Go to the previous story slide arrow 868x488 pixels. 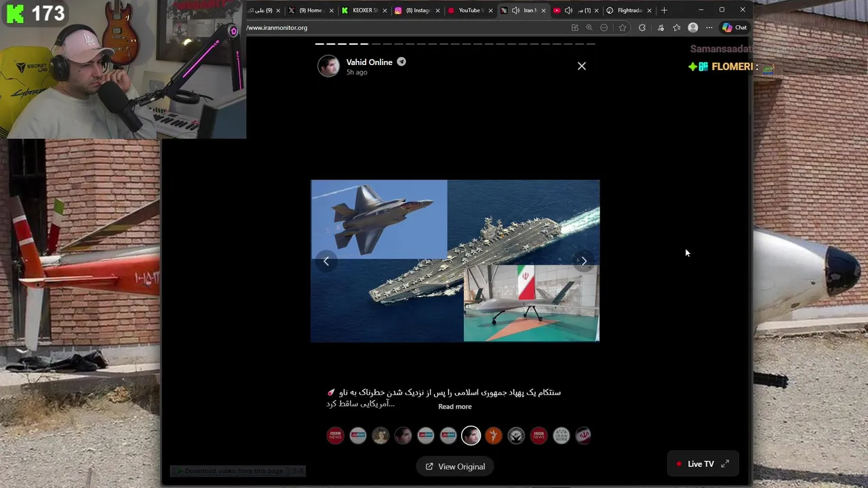[326, 261]
